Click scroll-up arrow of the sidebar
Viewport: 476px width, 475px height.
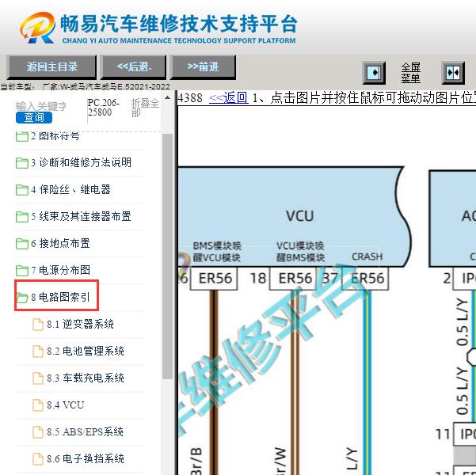click(x=167, y=97)
